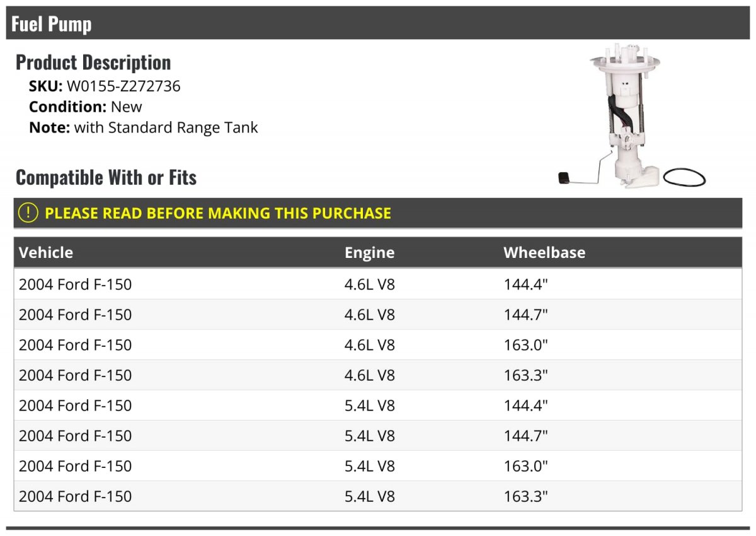Screen dimensions: 756x536
Task: Click the 5.4L V8 163.3" wheelbase row
Action: click(378, 496)
